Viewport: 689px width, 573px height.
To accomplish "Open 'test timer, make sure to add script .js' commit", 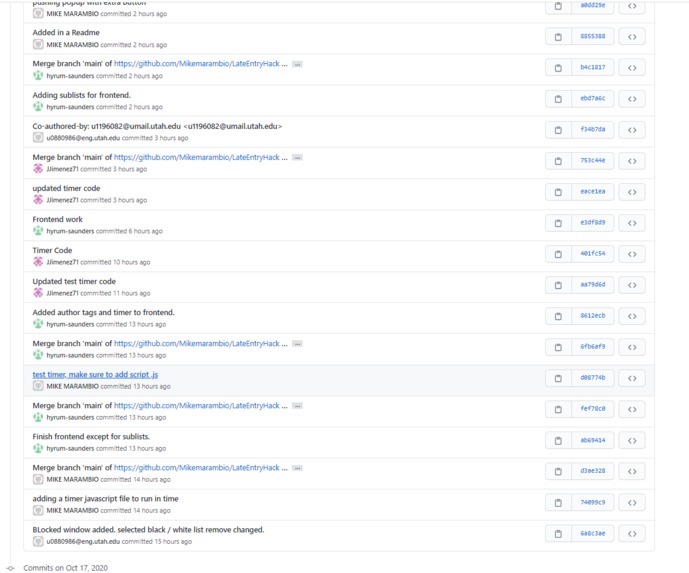I will pos(95,374).
